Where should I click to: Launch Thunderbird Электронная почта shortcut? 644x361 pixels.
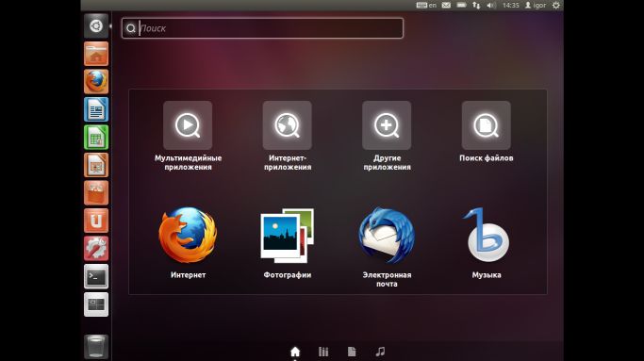(387, 247)
